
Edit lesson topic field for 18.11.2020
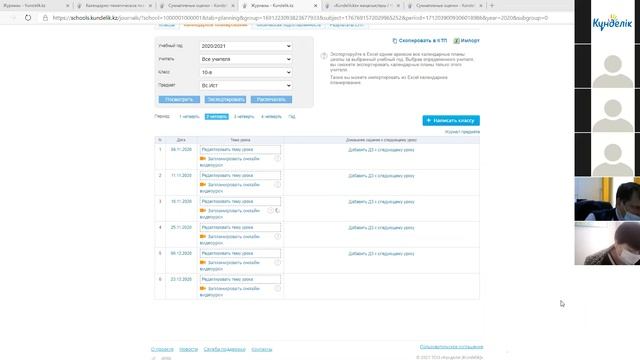(x=240, y=202)
